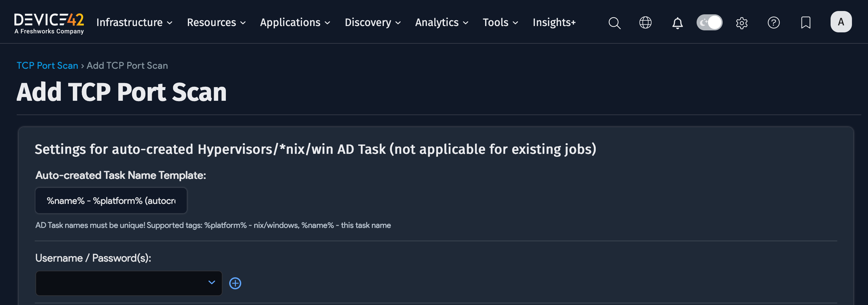Open Device42 settings with the gear icon

click(x=741, y=23)
